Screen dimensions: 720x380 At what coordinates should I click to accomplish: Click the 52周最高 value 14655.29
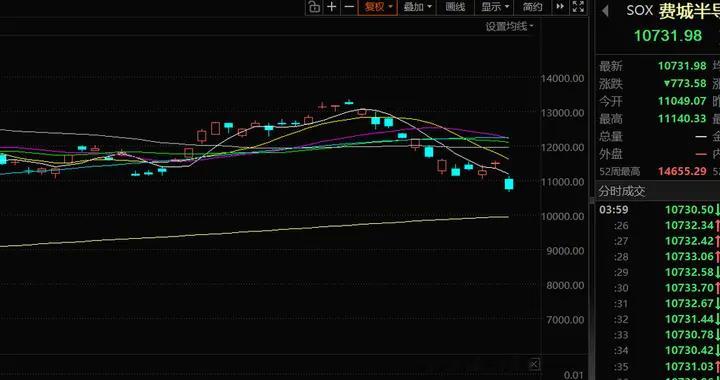coord(682,172)
